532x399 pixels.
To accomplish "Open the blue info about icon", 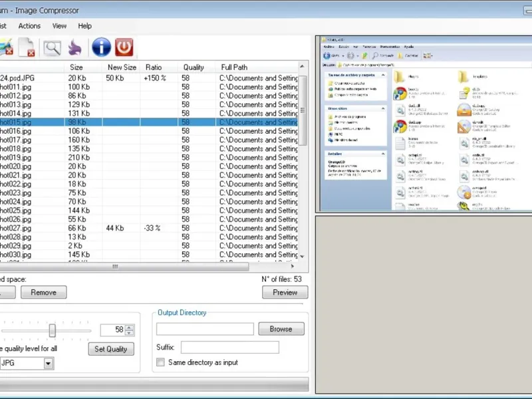I will point(101,47).
